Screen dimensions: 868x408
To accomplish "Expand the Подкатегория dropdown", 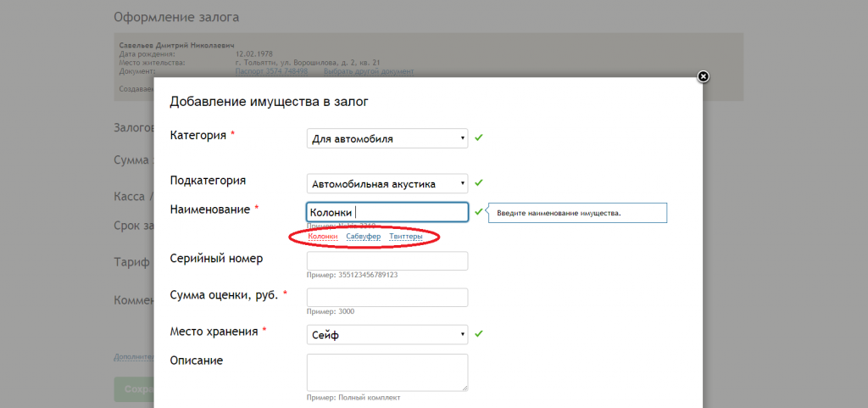I will [387, 183].
